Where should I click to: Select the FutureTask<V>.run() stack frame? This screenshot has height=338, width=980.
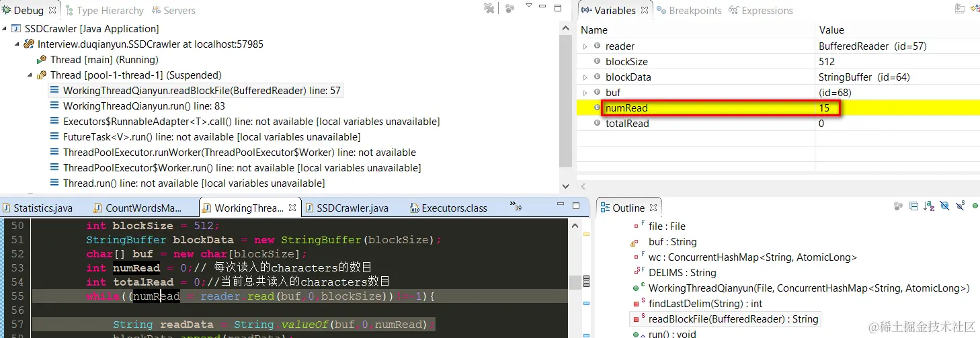(x=206, y=137)
